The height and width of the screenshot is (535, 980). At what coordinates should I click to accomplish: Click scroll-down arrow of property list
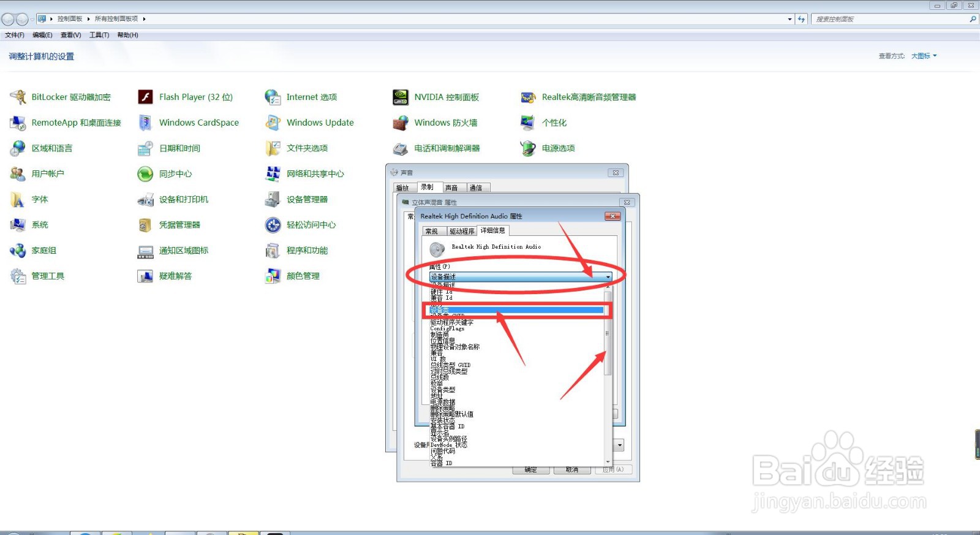(x=608, y=462)
